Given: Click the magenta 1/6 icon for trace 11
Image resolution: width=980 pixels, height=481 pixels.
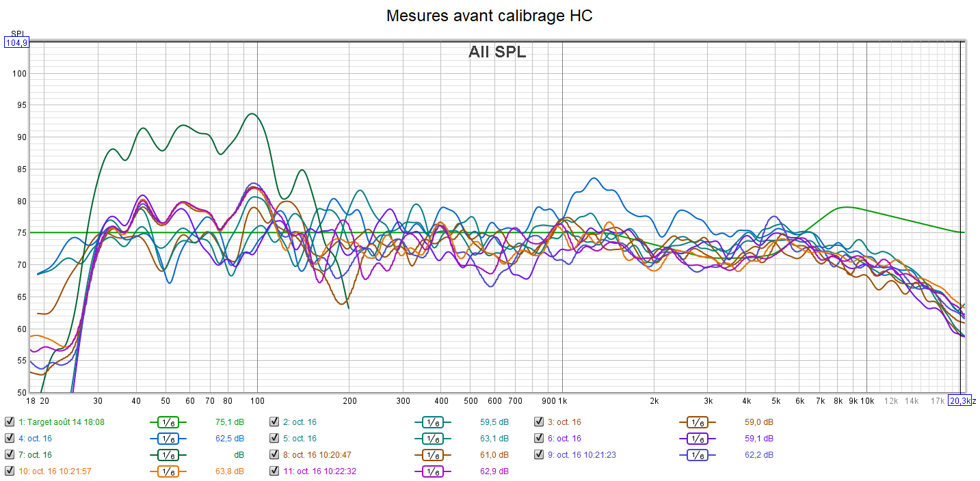Looking at the screenshot, I should [x=433, y=471].
